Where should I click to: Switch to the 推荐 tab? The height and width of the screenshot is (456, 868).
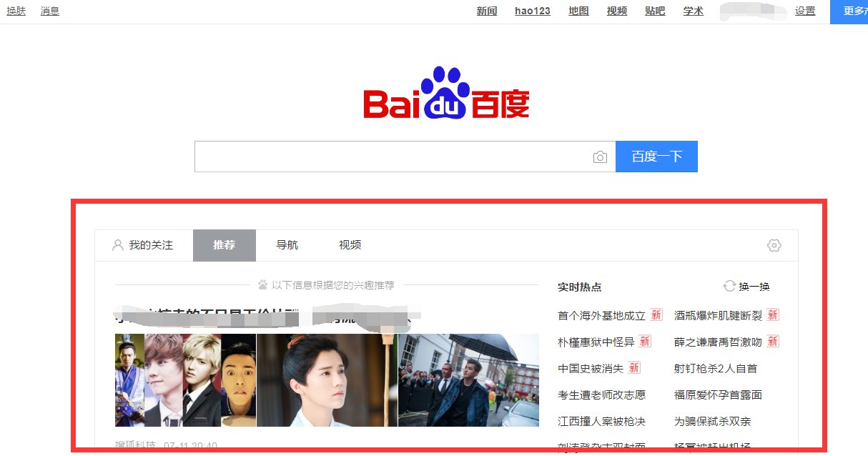(x=224, y=245)
